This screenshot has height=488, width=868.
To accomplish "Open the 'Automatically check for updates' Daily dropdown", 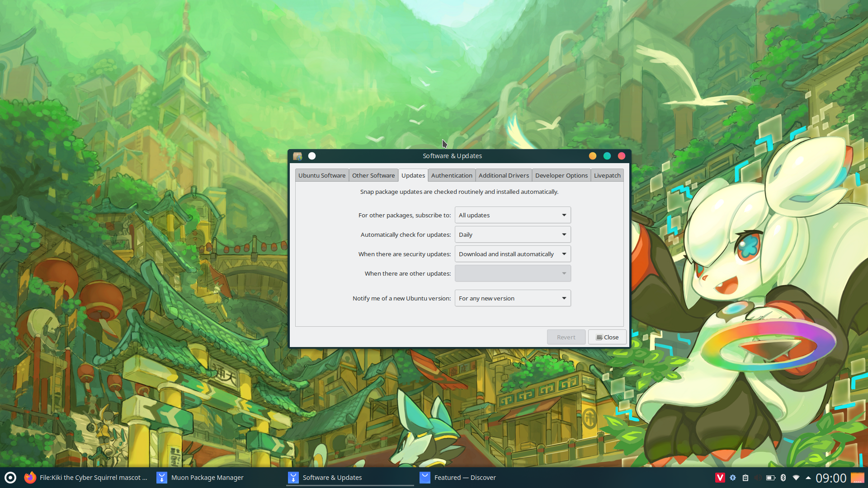I will click(513, 235).
